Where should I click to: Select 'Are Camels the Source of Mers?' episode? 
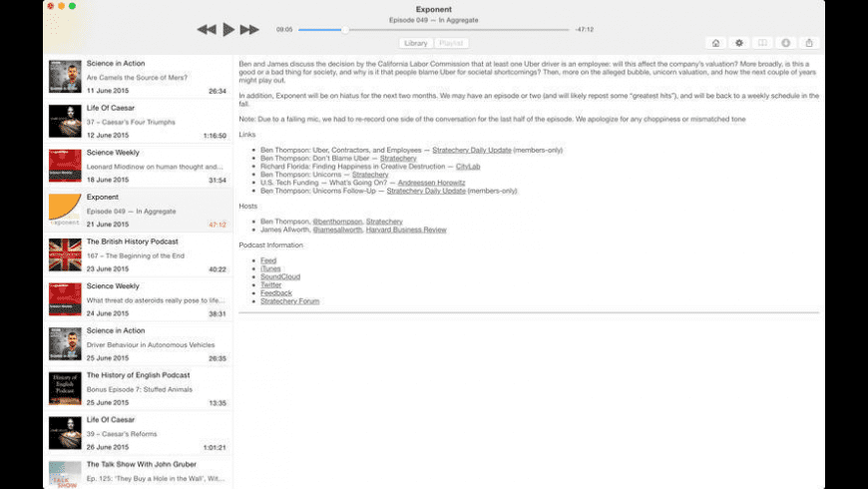pos(137,78)
